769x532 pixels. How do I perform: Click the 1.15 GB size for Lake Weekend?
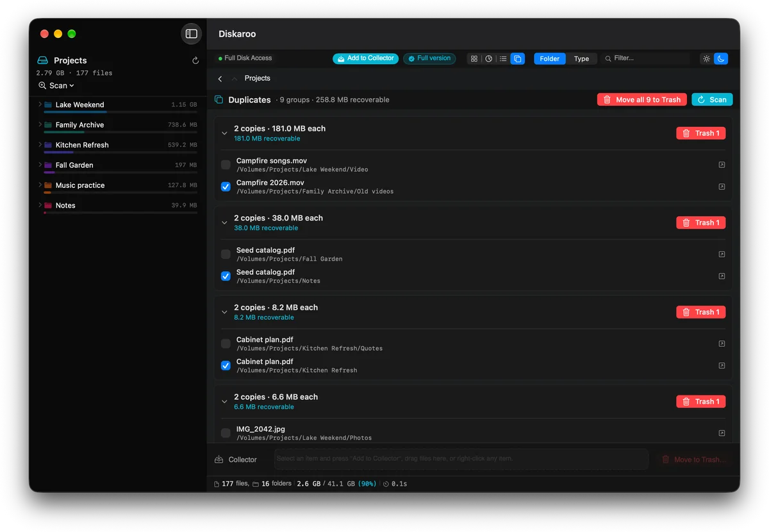click(184, 104)
